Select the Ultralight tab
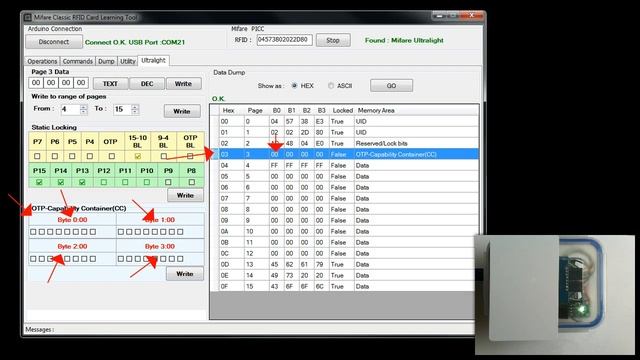 point(153,60)
